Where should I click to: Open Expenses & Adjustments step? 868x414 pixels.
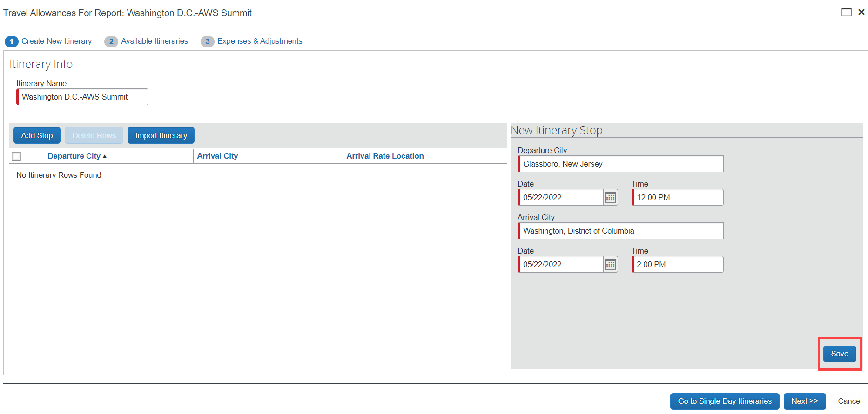tap(252, 41)
